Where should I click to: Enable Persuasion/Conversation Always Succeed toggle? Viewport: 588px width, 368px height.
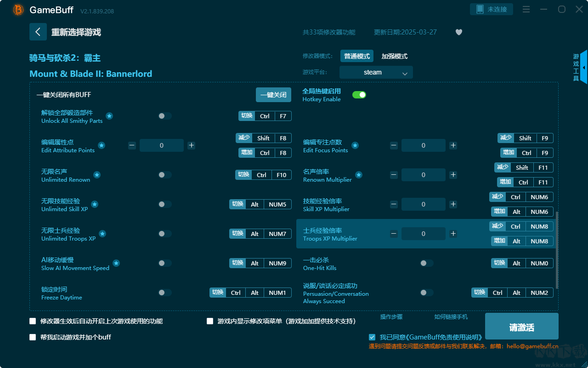(427, 293)
